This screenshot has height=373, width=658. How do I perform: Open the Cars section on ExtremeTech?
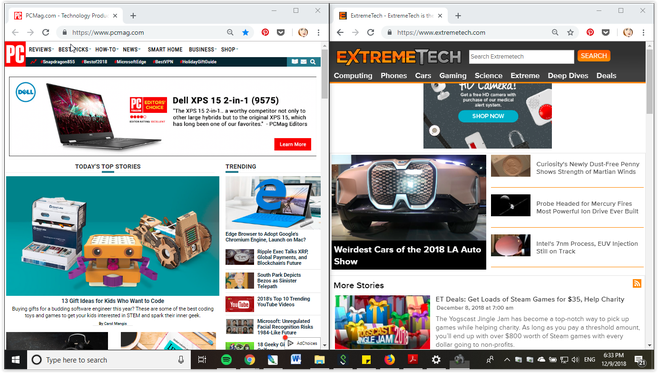[x=423, y=76]
